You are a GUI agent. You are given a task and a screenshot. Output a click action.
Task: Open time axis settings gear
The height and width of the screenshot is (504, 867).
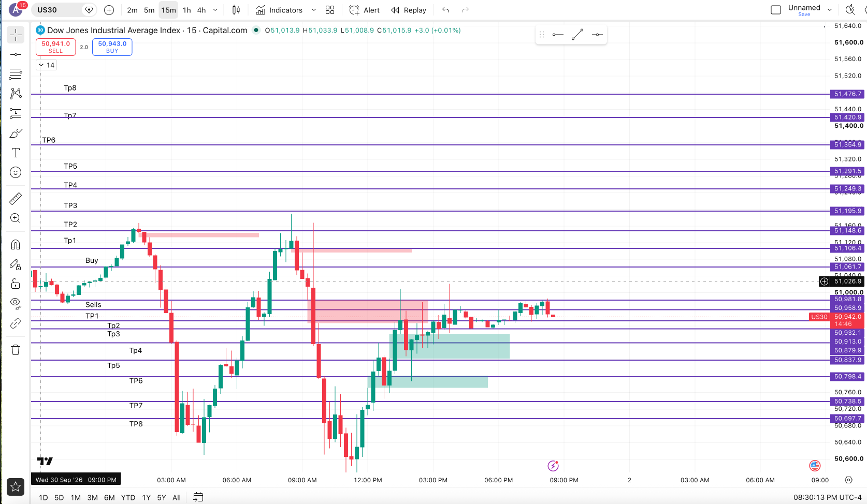848,480
